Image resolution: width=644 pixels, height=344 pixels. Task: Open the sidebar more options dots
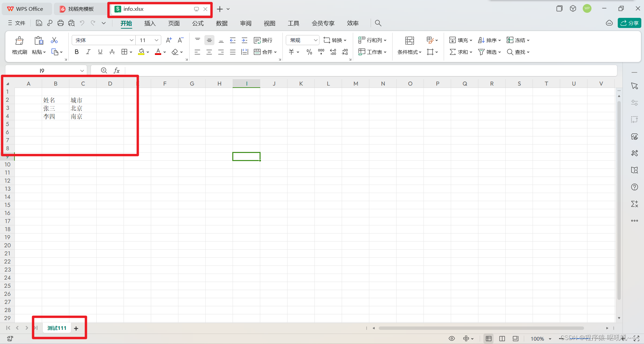coord(635,221)
